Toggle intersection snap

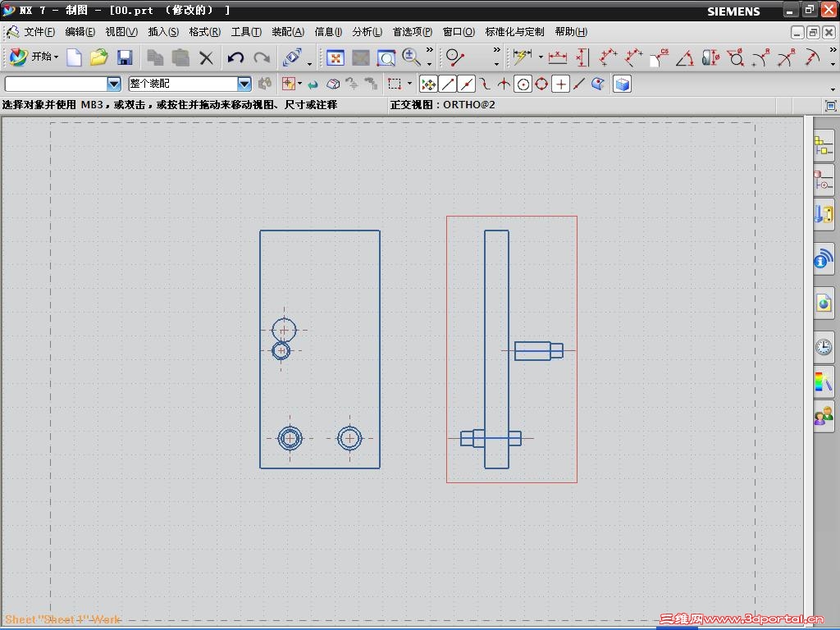(x=504, y=84)
